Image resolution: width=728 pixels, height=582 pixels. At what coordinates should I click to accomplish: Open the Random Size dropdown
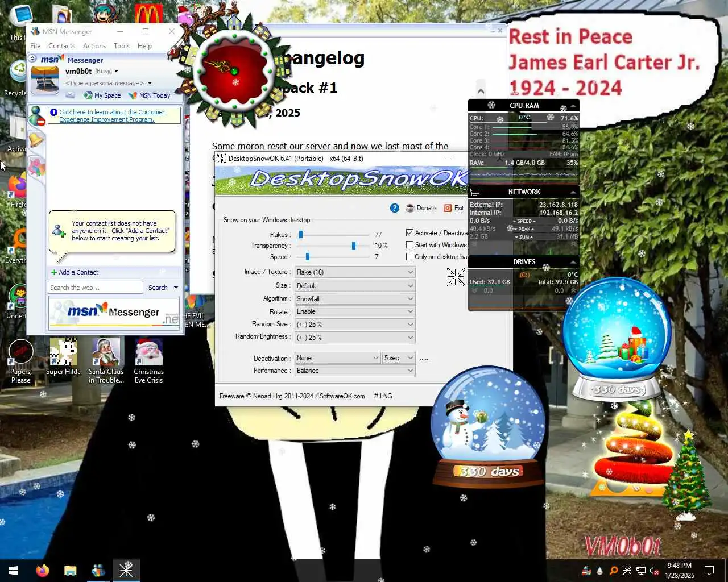[x=355, y=325]
